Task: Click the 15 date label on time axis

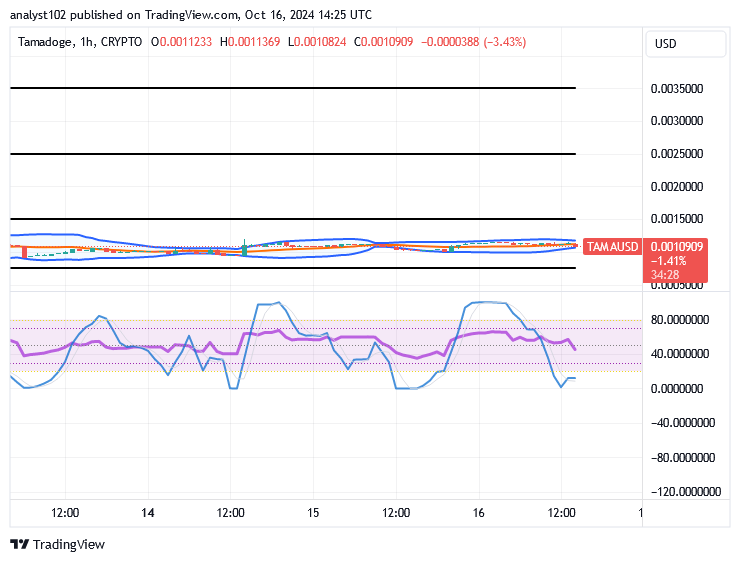Action: (313, 513)
